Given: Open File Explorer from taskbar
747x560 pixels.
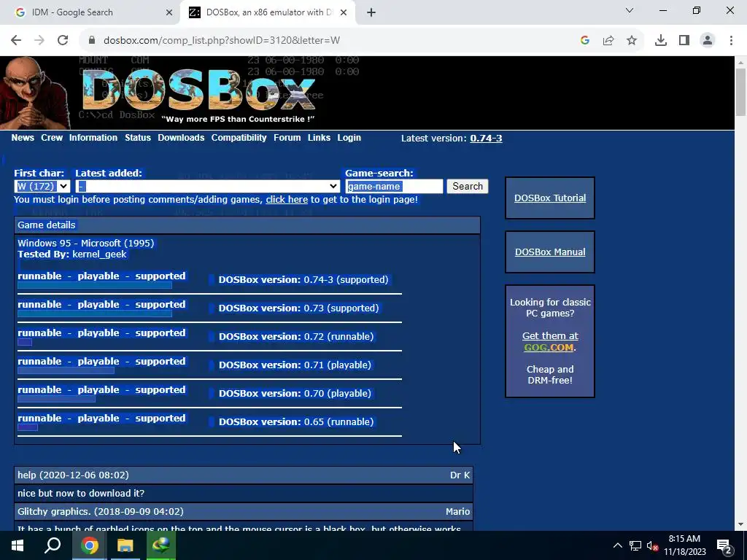Looking at the screenshot, I should [x=125, y=545].
